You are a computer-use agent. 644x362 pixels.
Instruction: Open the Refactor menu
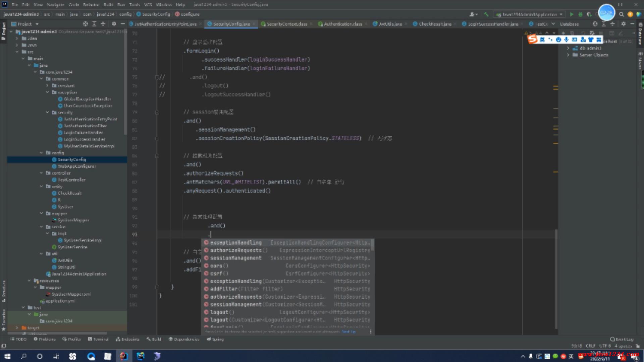pyautogui.click(x=91, y=5)
